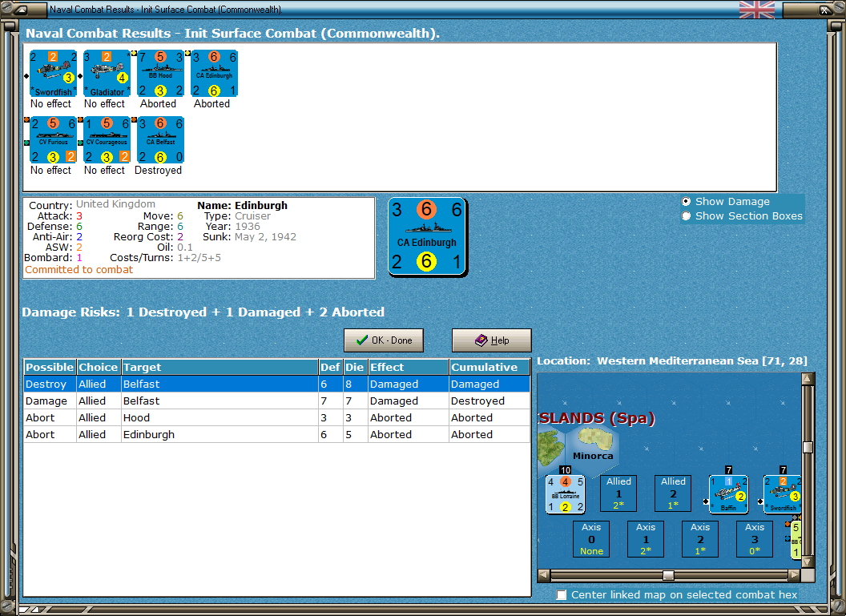Click the aborted CA Edinburgh counter in top row
Screen dimensions: 846x616
(x=213, y=72)
